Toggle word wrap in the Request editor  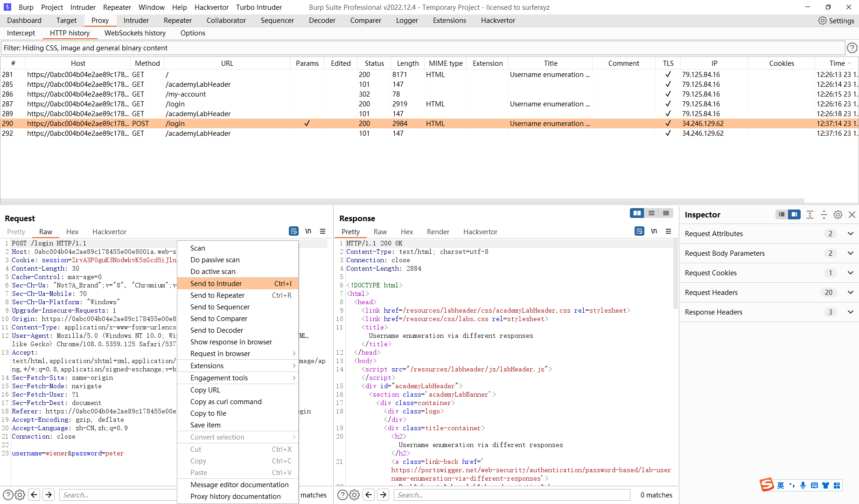(x=293, y=231)
